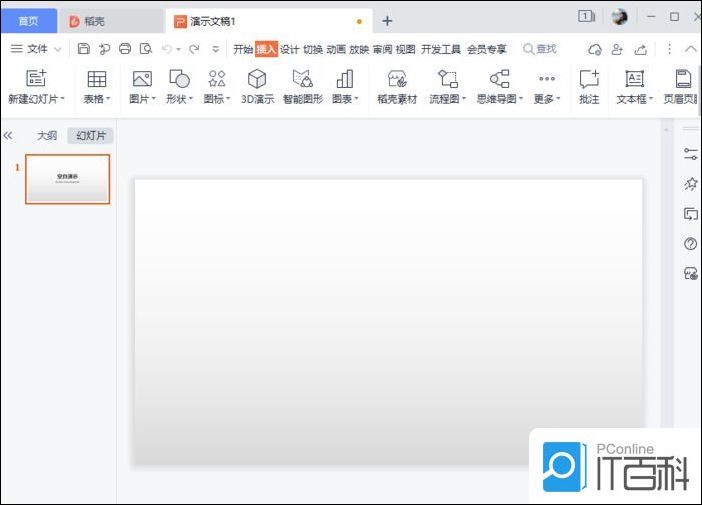
Task: Expand the 图表 dropdown arrow
Action: 356,98
